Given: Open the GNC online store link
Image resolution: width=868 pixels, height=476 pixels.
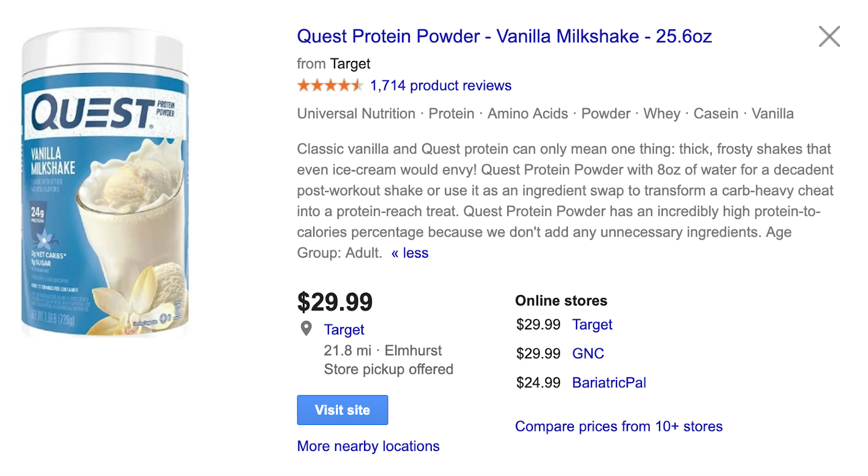Looking at the screenshot, I should tap(588, 354).
